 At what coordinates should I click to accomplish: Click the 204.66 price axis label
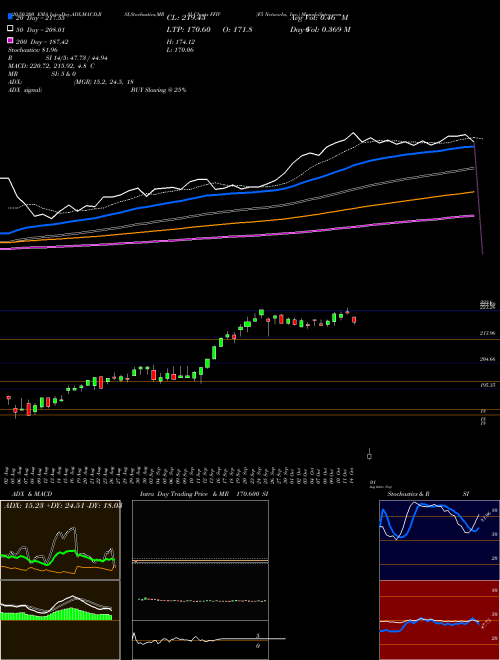[x=487, y=359]
